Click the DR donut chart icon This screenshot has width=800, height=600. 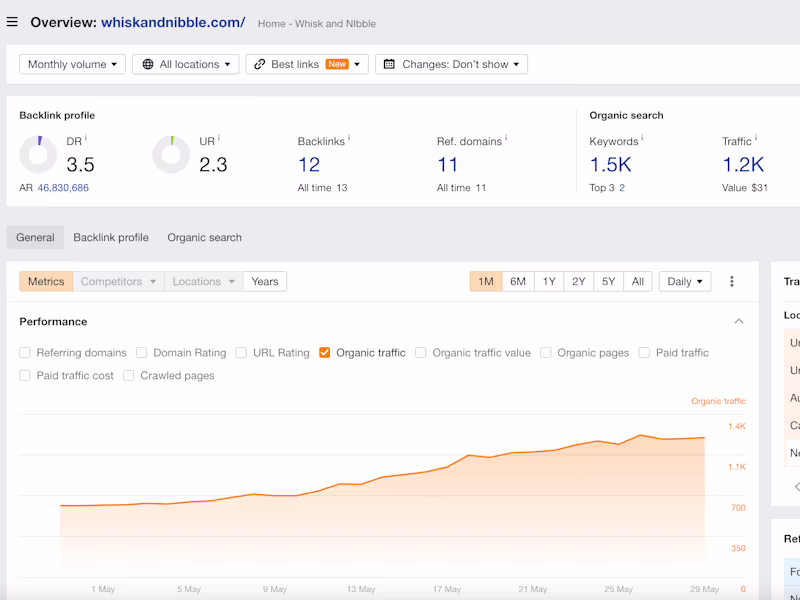38,155
